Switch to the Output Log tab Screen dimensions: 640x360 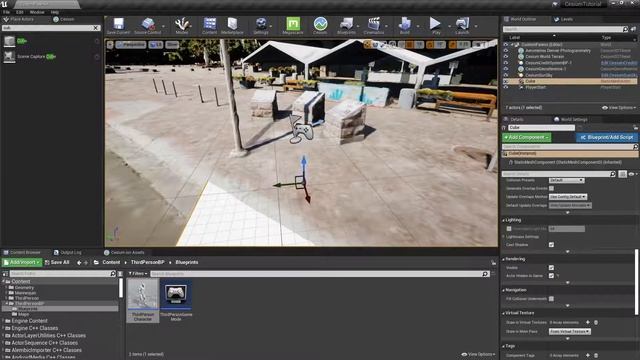point(68,253)
